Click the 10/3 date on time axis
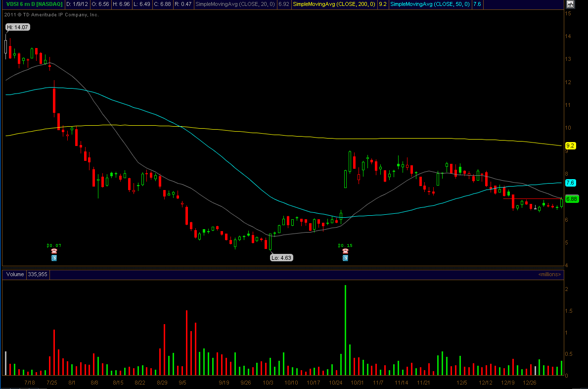This screenshot has width=588, height=389. (268, 383)
